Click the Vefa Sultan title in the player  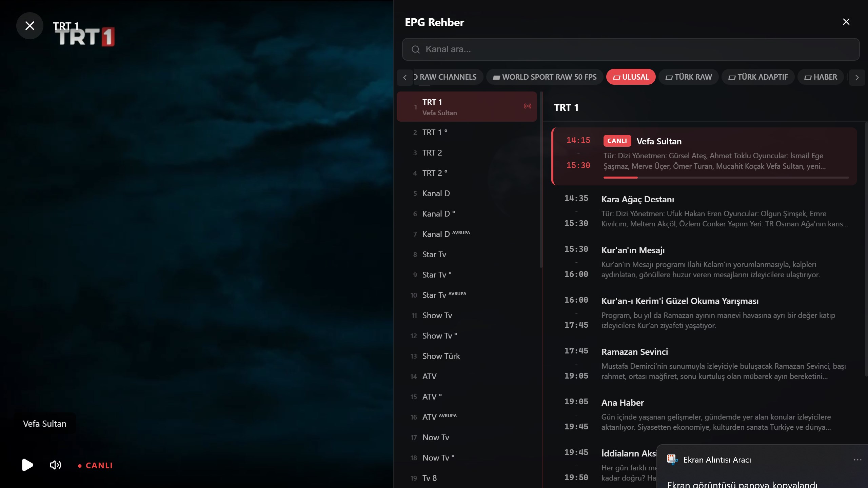pos(45,424)
